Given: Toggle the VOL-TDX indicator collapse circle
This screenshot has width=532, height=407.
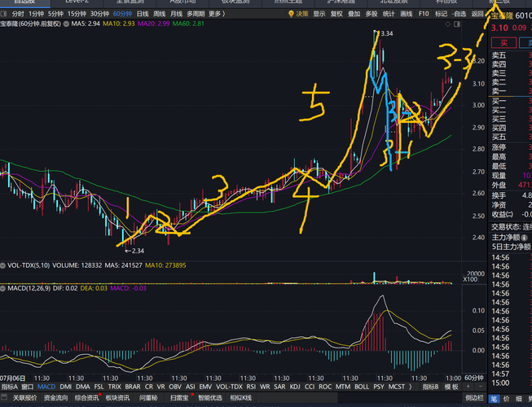Looking at the screenshot, I should click(3, 265).
